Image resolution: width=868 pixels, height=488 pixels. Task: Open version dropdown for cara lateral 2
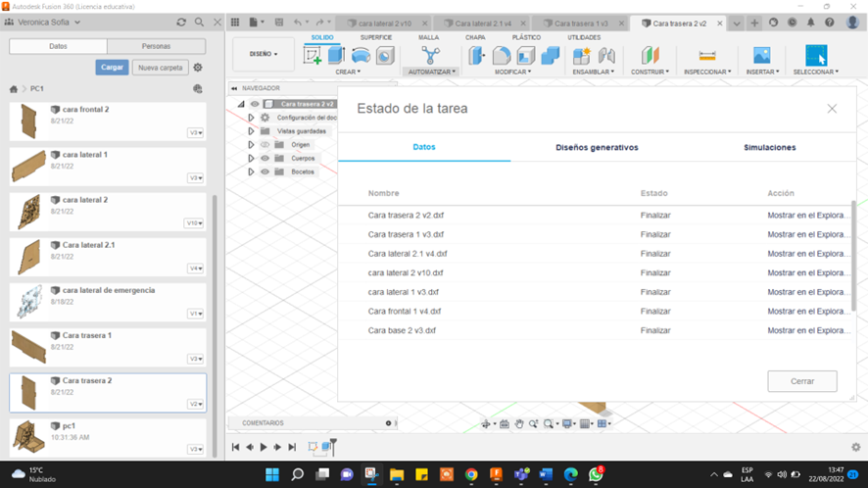(x=194, y=223)
